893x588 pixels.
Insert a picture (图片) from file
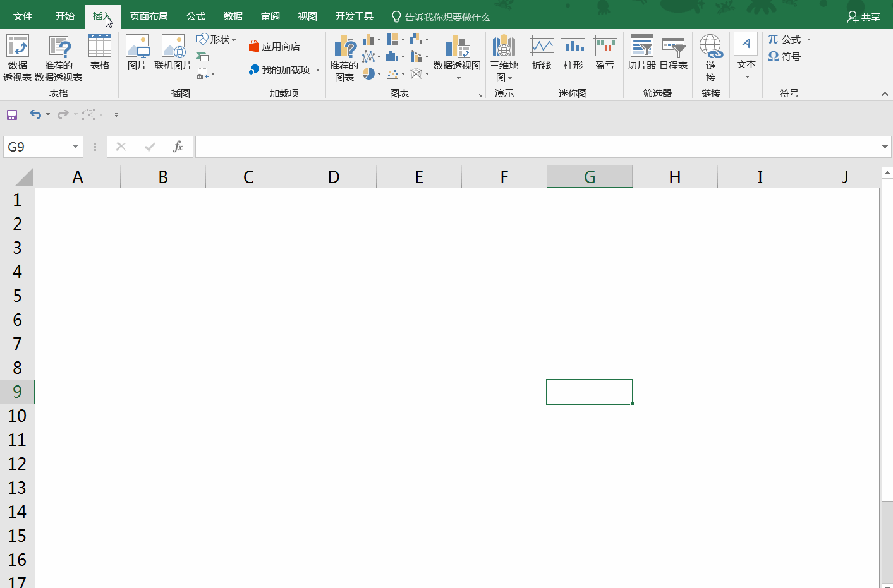pyautogui.click(x=137, y=52)
